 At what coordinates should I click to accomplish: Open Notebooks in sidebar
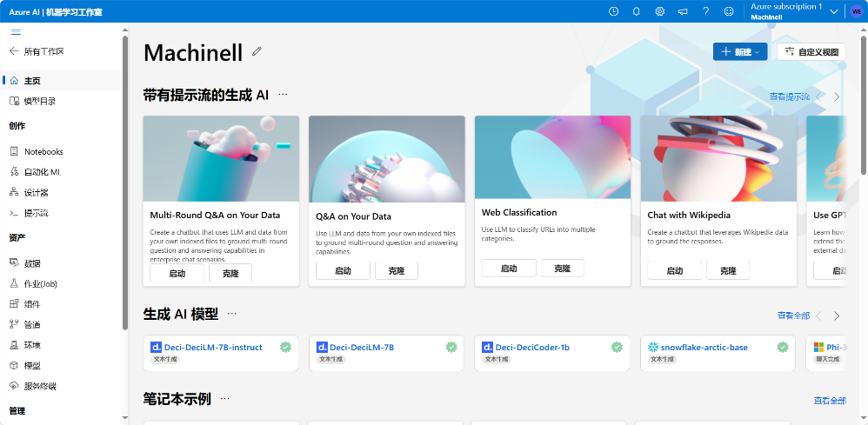pyautogui.click(x=37, y=151)
